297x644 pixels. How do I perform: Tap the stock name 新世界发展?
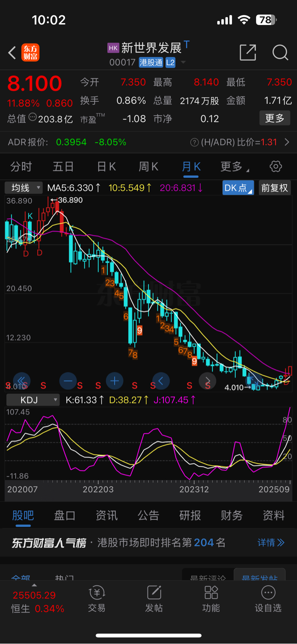[x=152, y=48]
